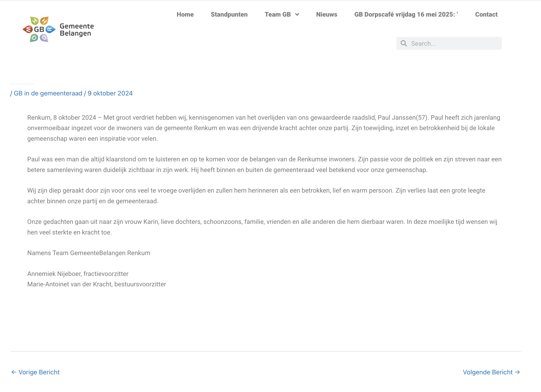Click the purple D leaf in logo
This screenshot has width=541, height=392.
tap(44, 38)
